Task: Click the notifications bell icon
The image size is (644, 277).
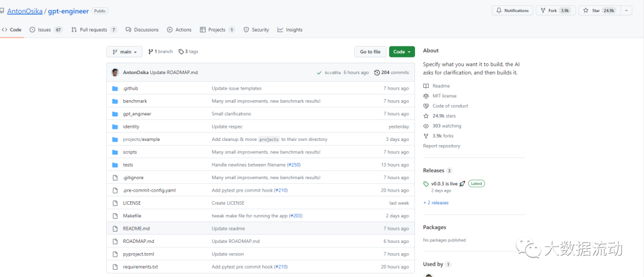Action: (x=500, y=11)
